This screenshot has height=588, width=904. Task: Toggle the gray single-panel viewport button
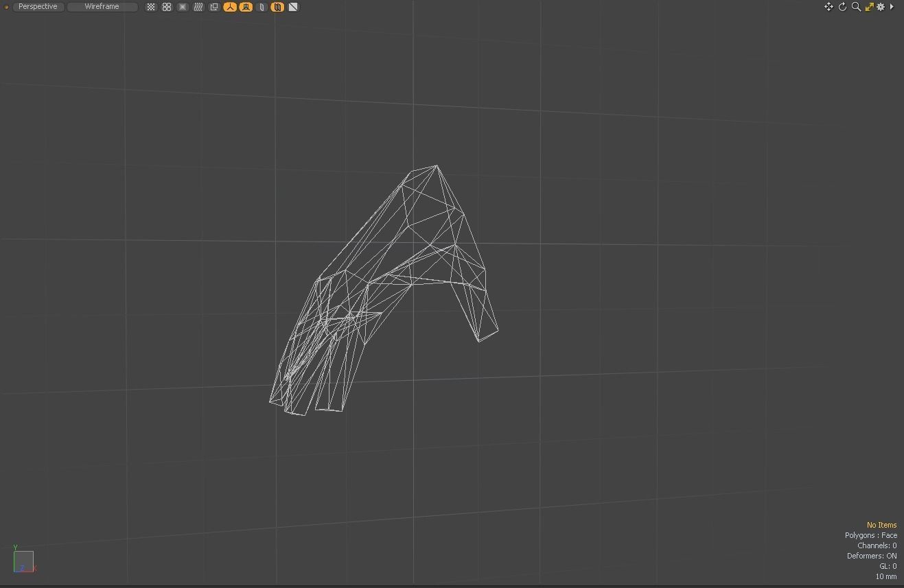click(x=262, y=7)
